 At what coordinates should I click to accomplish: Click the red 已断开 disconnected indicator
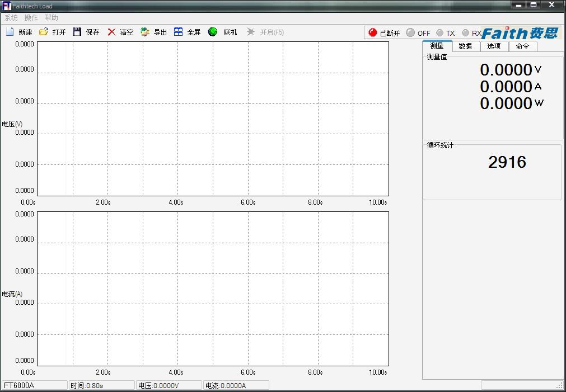(x=373, y=33)
